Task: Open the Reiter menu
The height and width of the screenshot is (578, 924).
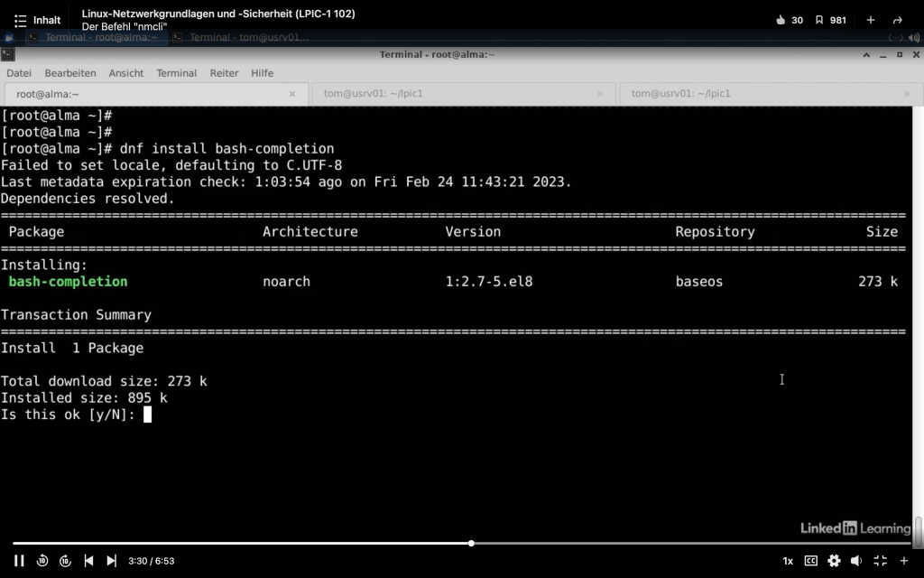Action: point(224,73)
